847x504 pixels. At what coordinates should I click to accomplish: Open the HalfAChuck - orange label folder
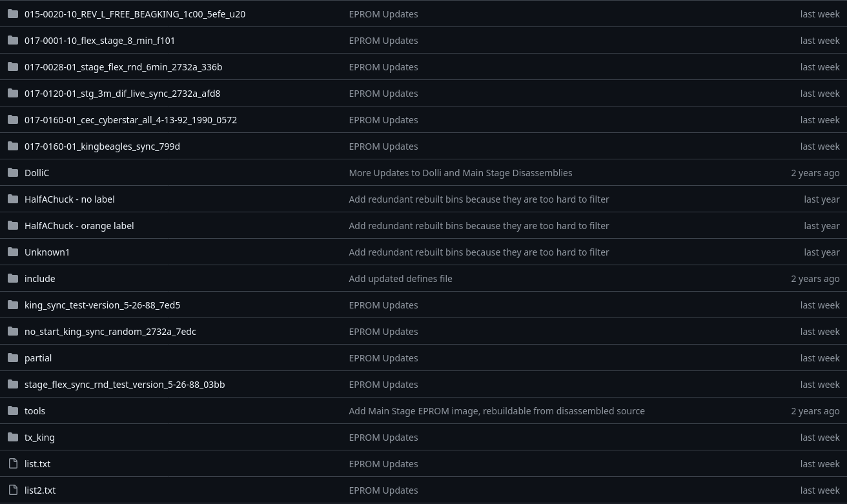pyautogui.click(x=79, y=226)
